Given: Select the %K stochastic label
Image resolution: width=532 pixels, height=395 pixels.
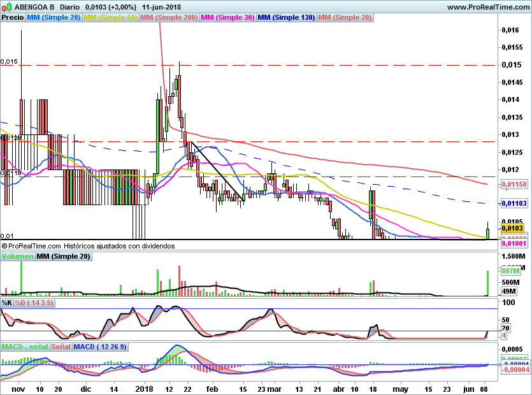Looking at the screenshot, I should [x=7, y=303].
